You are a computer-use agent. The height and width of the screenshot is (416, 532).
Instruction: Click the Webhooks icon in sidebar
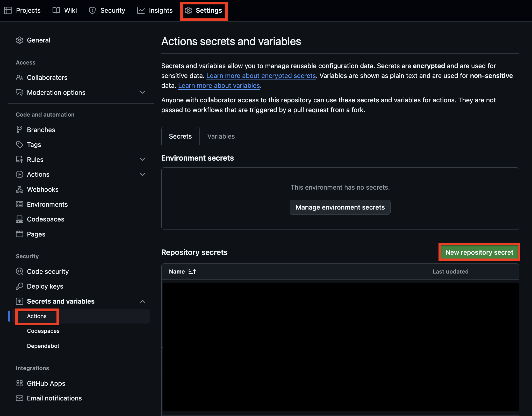click(x=19, y=189)
